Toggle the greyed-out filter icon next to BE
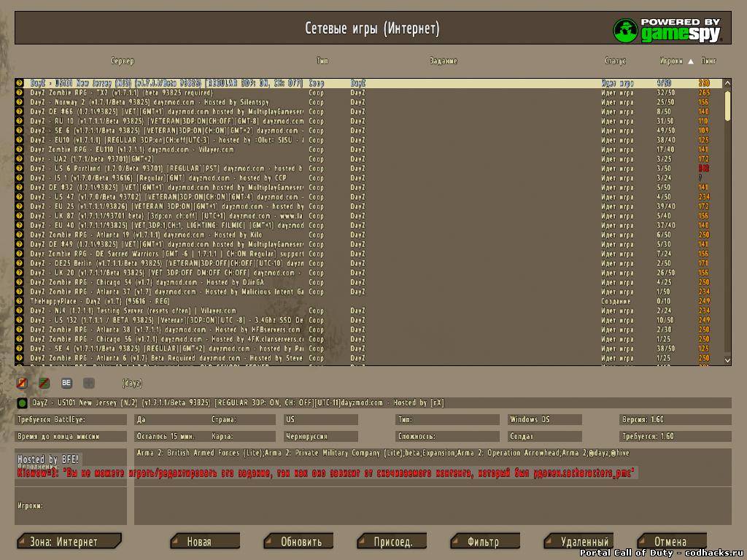 tap(88, 383)
